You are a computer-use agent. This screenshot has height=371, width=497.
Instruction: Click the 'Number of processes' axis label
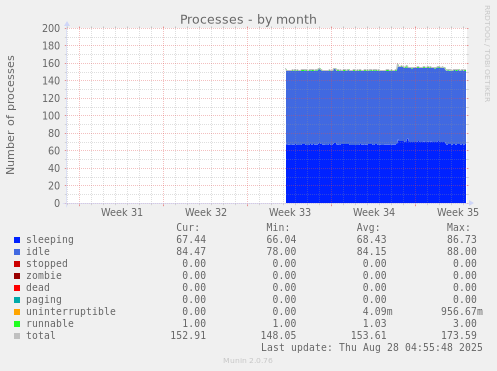coord(10,115)
